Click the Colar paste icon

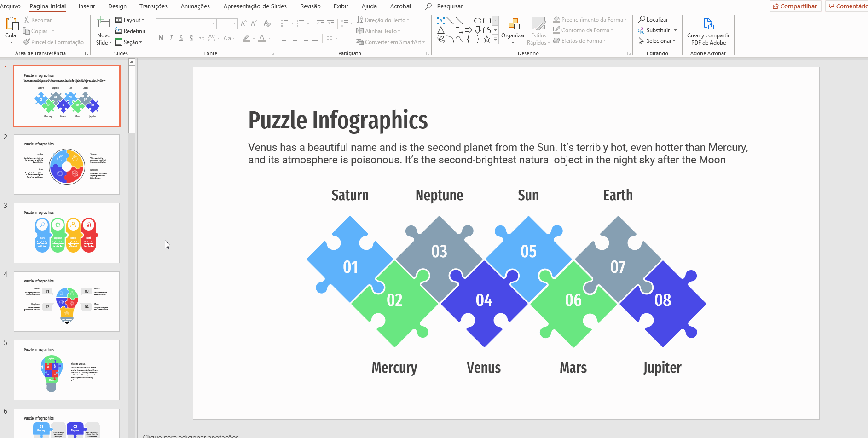tap(12, 23)
